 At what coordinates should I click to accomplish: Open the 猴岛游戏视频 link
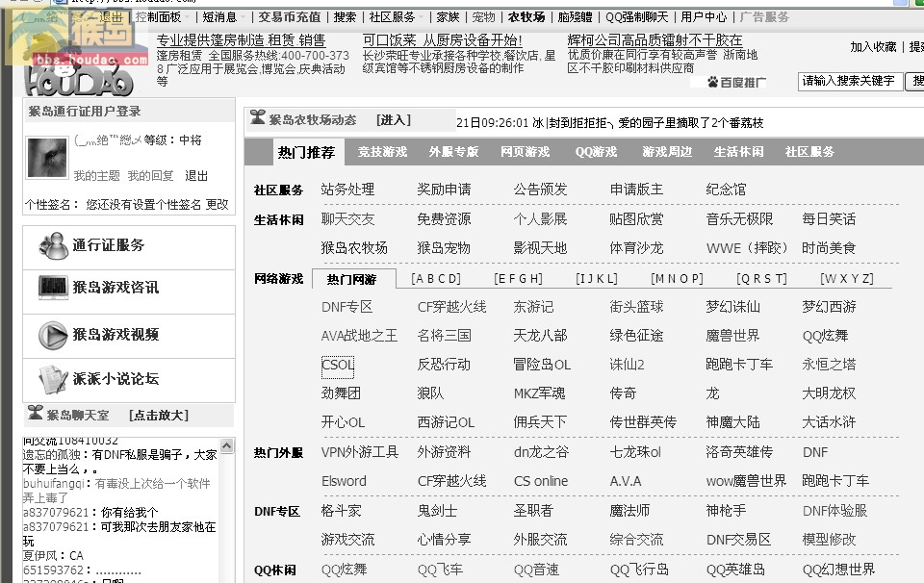[115, 335]
